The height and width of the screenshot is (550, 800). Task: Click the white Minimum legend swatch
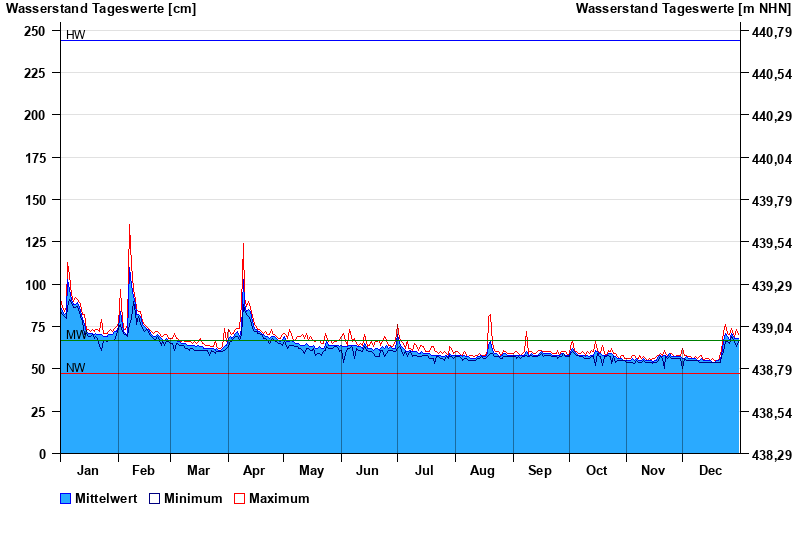click(155, 498)
